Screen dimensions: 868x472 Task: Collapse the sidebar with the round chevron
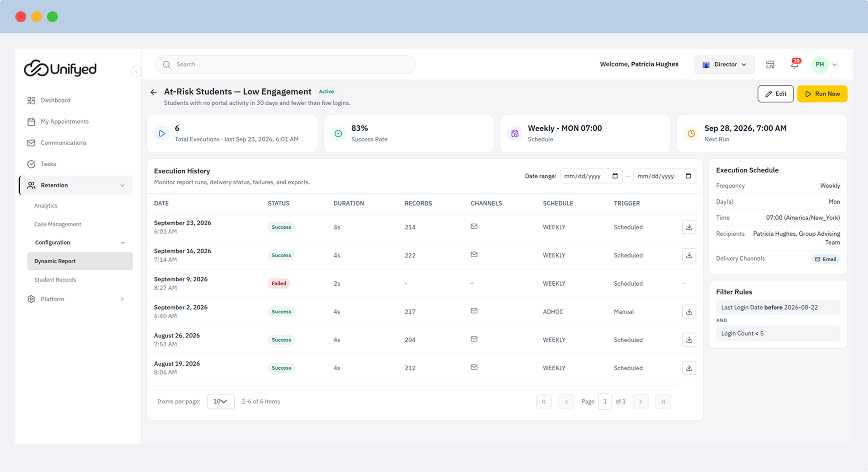pos(136,71)
